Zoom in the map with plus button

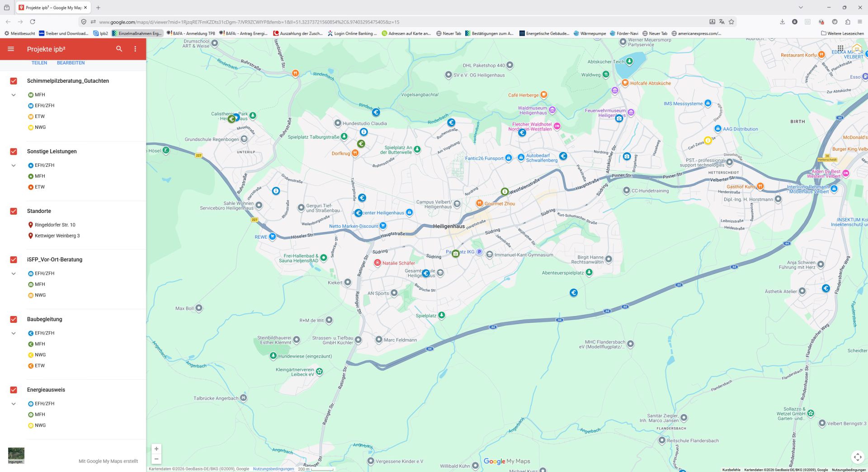pyautogui.click(x=156, y=449)
